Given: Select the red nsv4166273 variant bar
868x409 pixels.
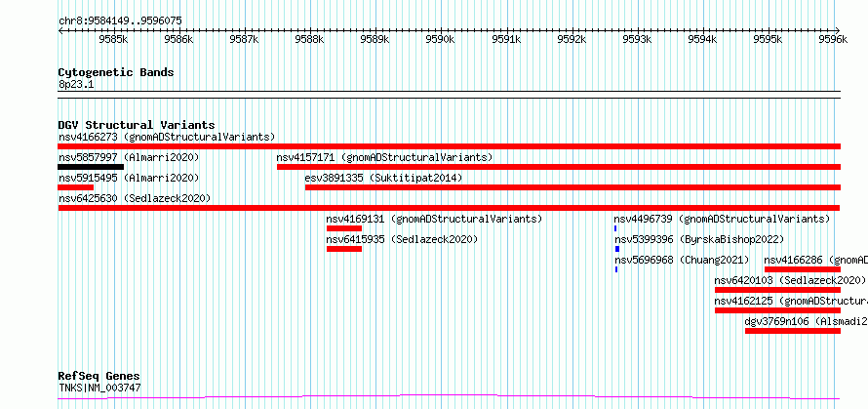Looking at the screenshot, I should (x=449, y=146).
